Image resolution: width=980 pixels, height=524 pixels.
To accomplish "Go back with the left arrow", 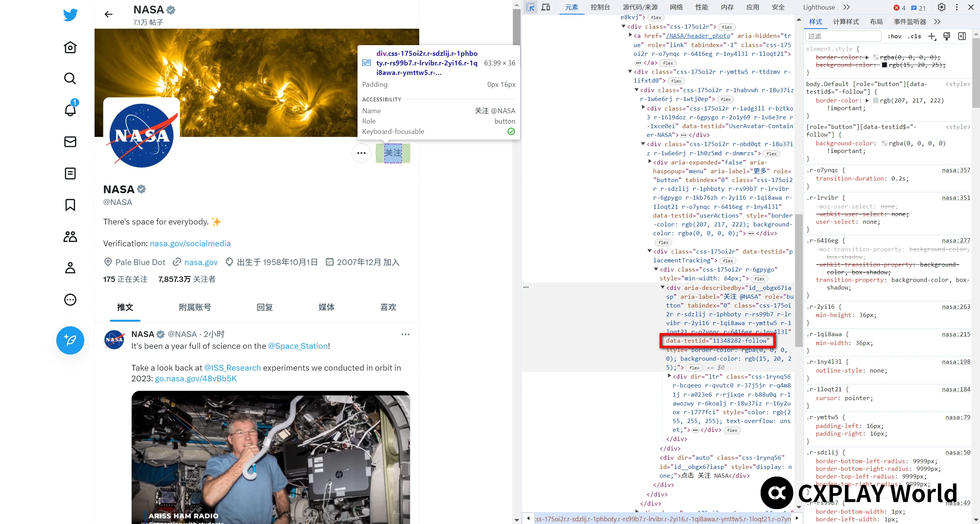I will 109,15.
